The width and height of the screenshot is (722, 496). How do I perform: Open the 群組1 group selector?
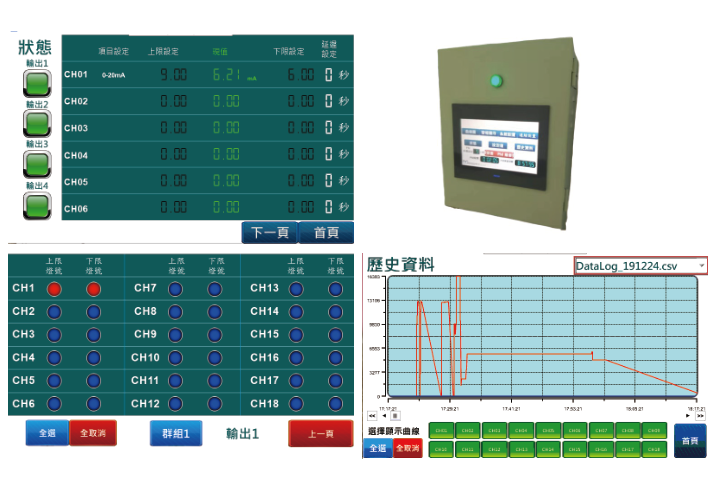click(x=176, y=433)
